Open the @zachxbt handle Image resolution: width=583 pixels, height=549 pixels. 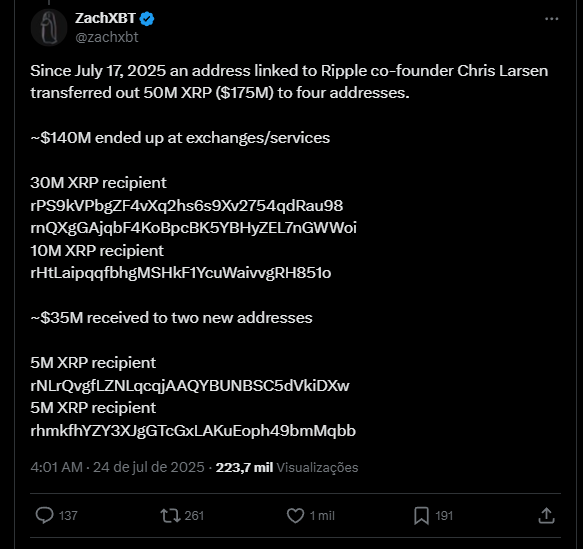pyautogui.click(x=107, y=37)
